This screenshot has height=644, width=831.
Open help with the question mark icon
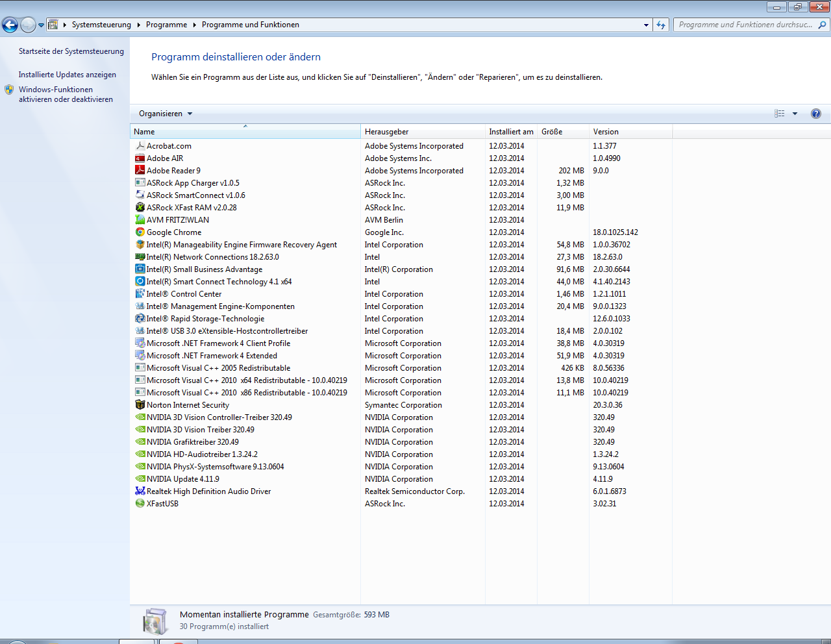pos(816,114)
